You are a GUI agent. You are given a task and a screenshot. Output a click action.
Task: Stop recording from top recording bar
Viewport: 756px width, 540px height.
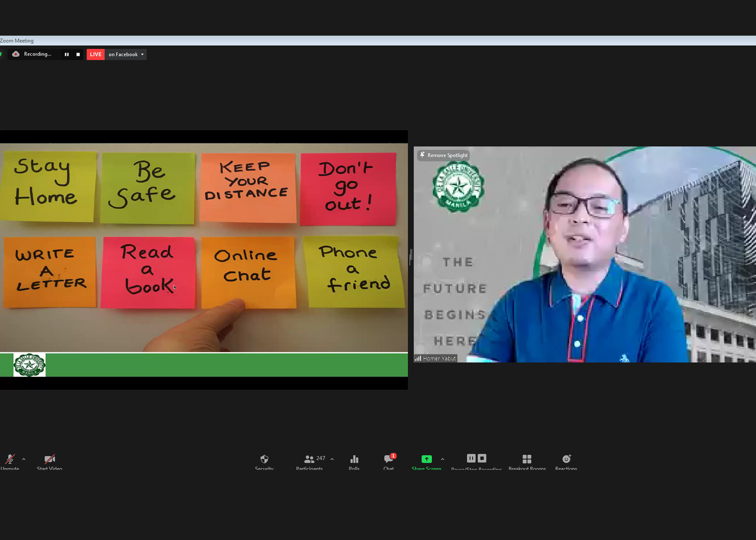coord(78,54)
